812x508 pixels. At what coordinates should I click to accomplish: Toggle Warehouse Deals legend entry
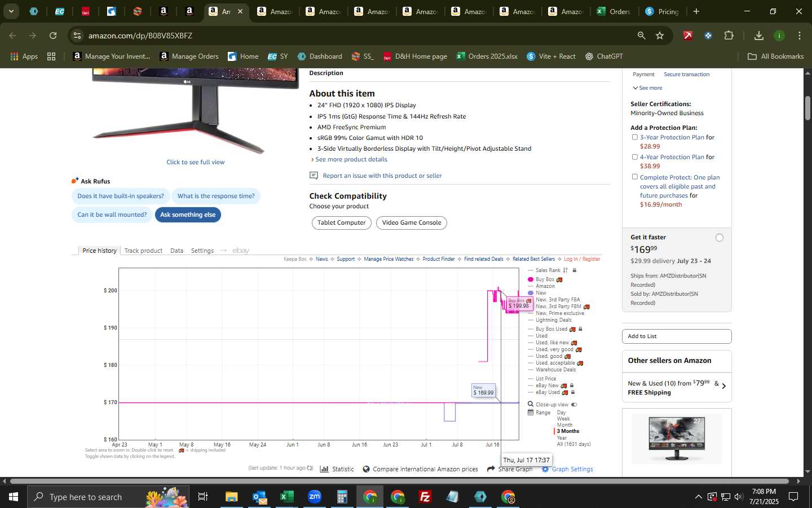555,370
